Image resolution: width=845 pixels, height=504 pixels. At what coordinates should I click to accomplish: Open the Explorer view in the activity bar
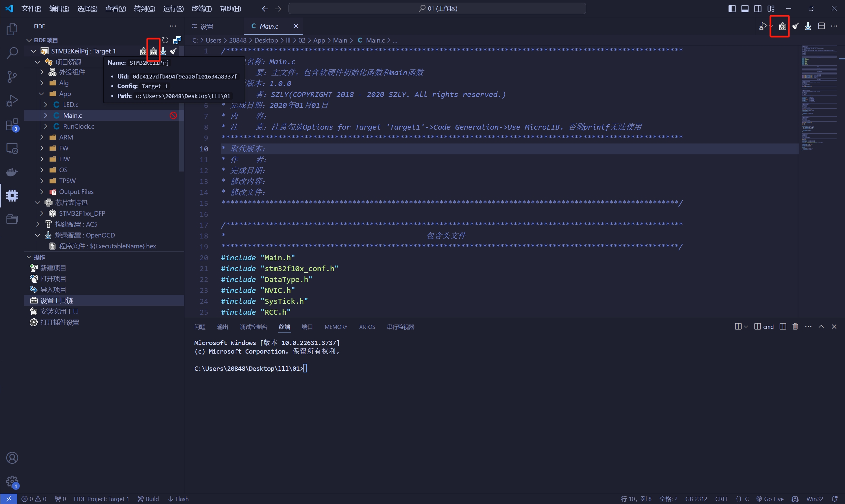pyautogui.click(x=12, y=29)
